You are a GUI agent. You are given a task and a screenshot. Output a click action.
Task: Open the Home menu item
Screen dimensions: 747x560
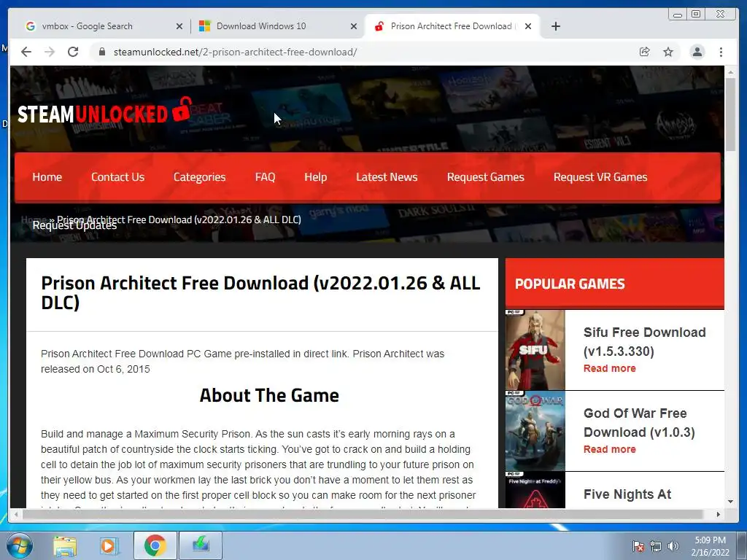click(47, 177)
